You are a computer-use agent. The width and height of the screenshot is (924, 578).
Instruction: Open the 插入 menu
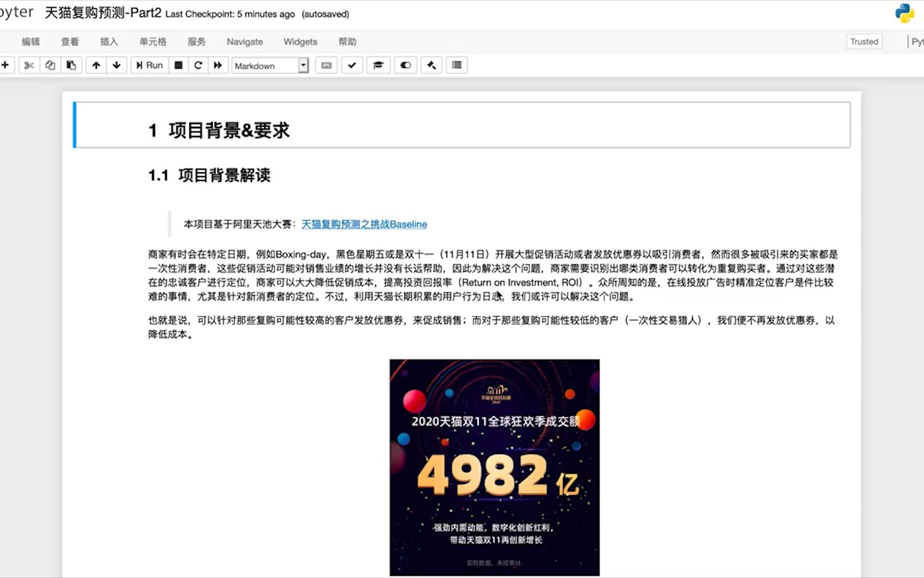tap(109, 42)
